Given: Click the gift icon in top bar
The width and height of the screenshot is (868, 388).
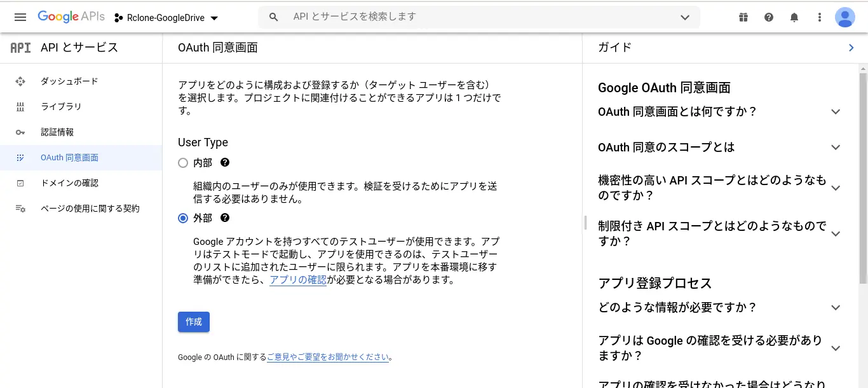Looking at the screenshot, I should click(743, 17).
